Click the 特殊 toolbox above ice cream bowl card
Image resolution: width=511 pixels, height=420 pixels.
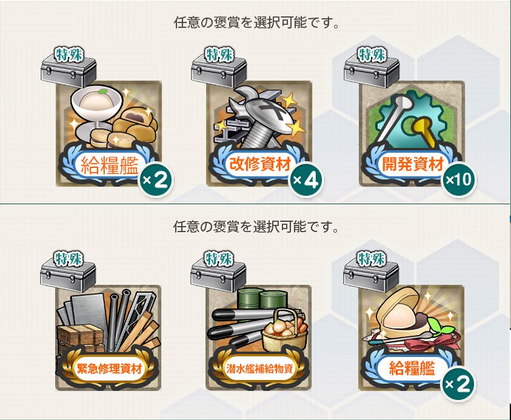coord(68,67)
